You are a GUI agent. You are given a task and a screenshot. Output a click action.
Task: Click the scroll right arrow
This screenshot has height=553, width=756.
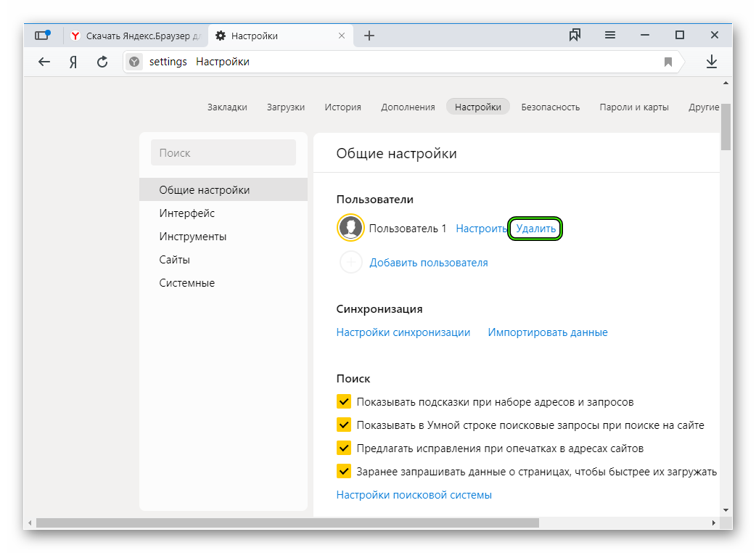coord(714,523)
